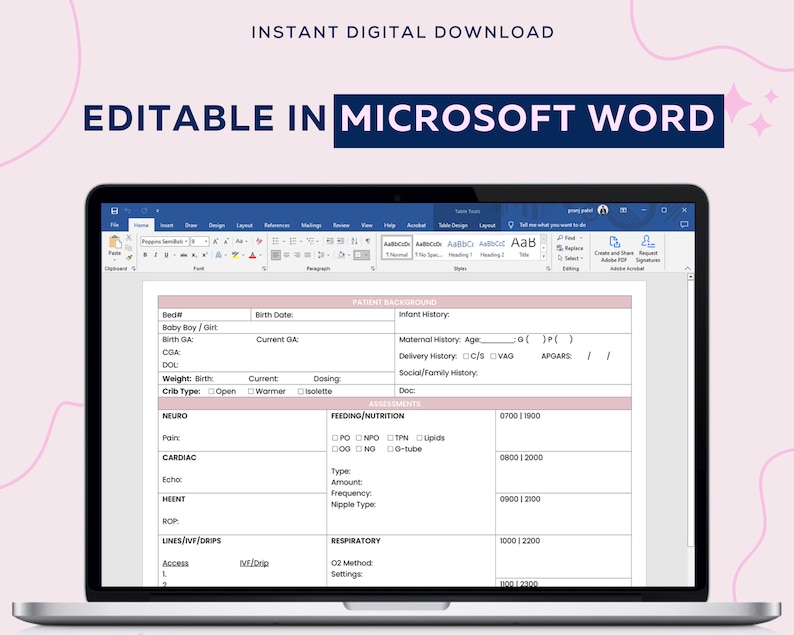Click Replace in Editing group
794x635 pixels.
[x=570, y=248]
